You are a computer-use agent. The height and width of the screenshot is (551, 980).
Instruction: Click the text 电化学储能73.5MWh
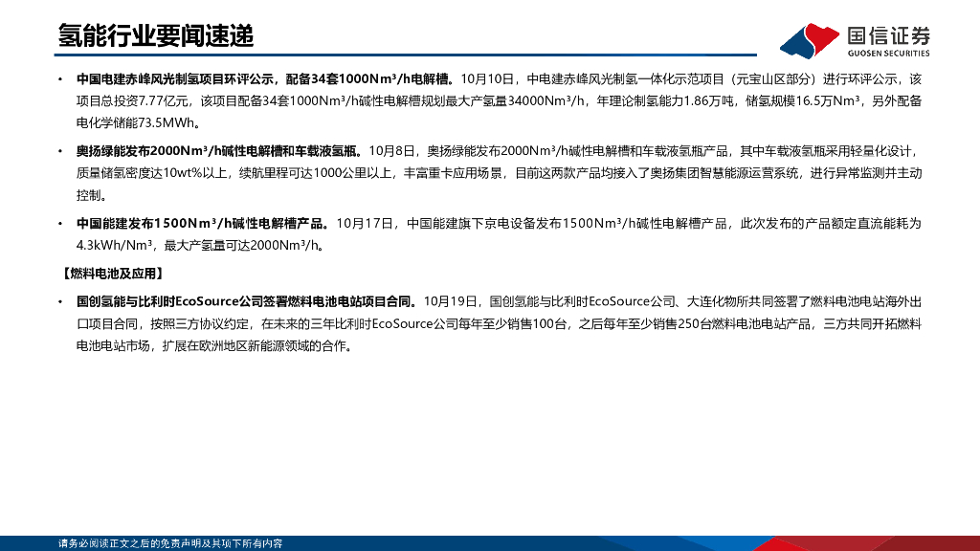click(x=135, y=123)
